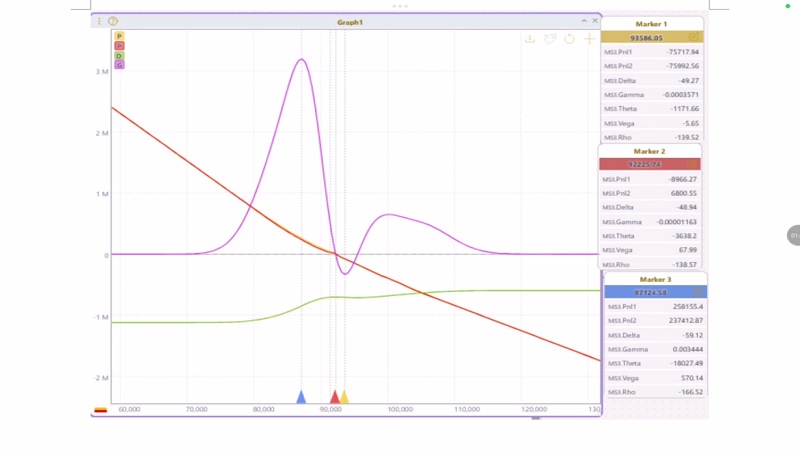Toggle the green D series legend

[x=119, y=56]
